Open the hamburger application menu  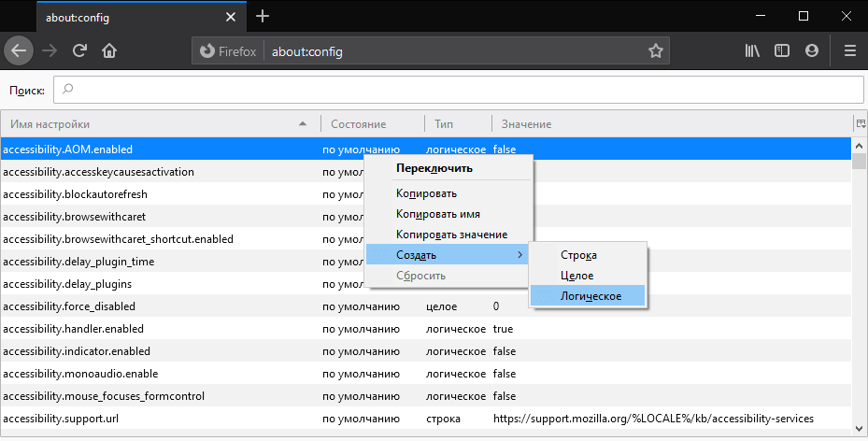coord(850,50)
